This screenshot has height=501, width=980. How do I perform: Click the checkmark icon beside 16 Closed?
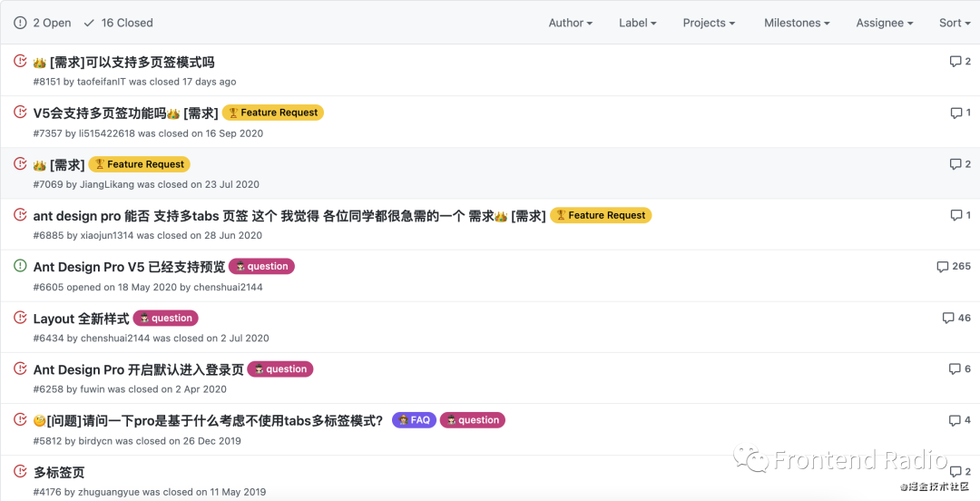pyautogui.click(x=89, y=23)
